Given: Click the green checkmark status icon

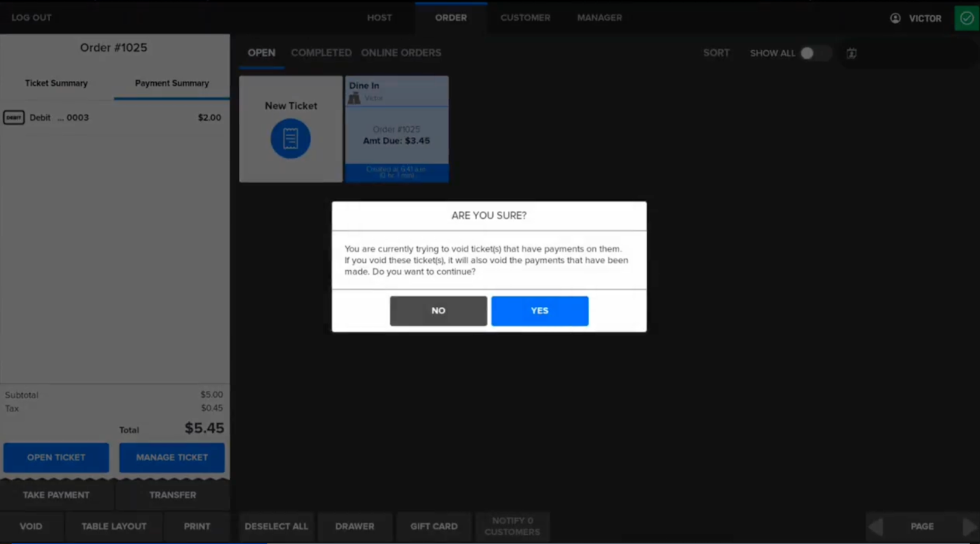Looking at the screenshot, I should point(967,18).
